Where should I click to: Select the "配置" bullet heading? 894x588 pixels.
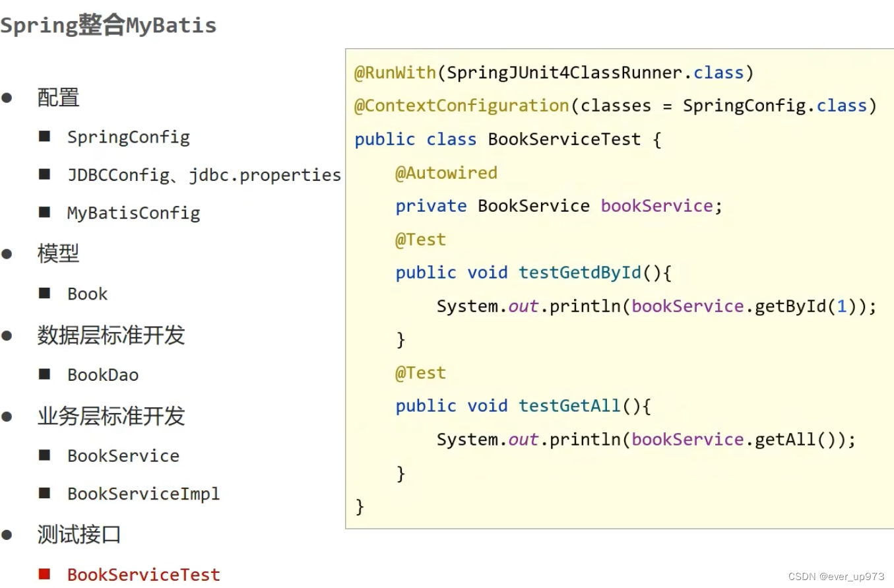pyautogui.click(x=58, y=98)
